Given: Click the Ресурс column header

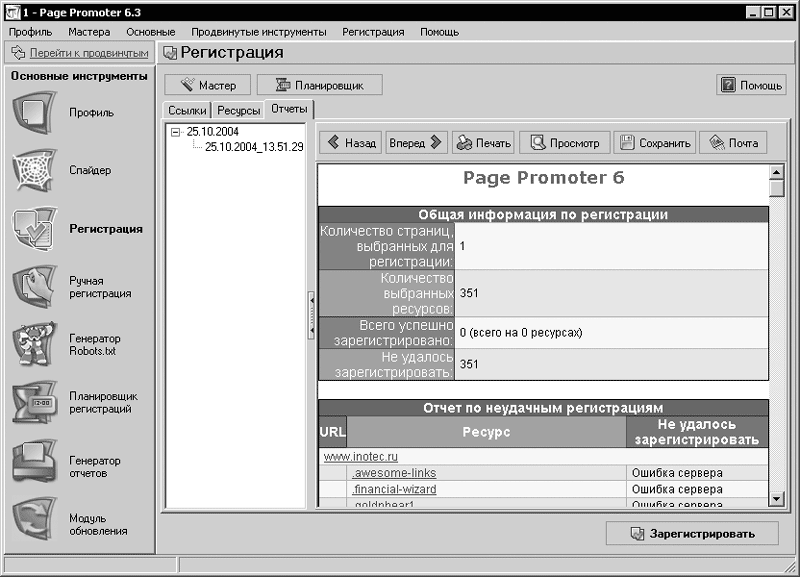Looking at the screenshot, I should click(x=486, y=432).
